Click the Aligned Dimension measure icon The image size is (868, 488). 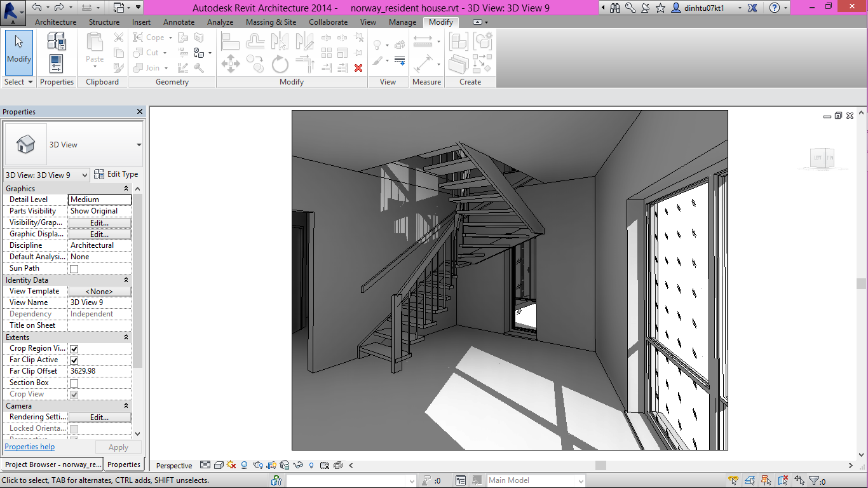pyautogui.click(x=423, y=41)
